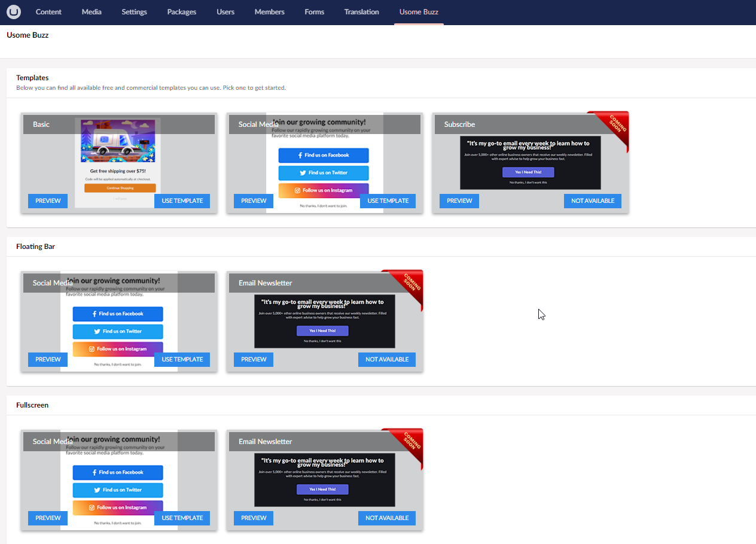Preview the Floating Bar Email Newsletter template
Image resolution: width=756 pixels, height=544 pixels.
(254, 359)
